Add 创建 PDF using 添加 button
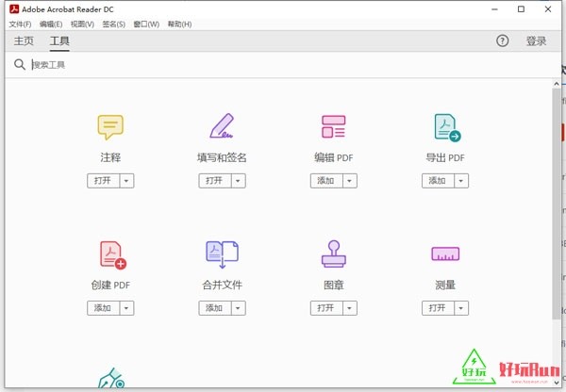566x392 pixels. [103, 308]
